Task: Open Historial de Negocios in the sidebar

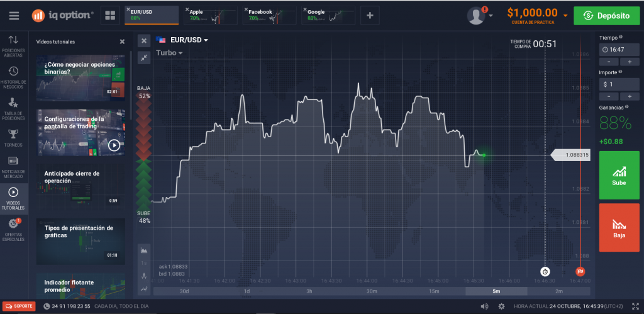Action: click(14, 77)
